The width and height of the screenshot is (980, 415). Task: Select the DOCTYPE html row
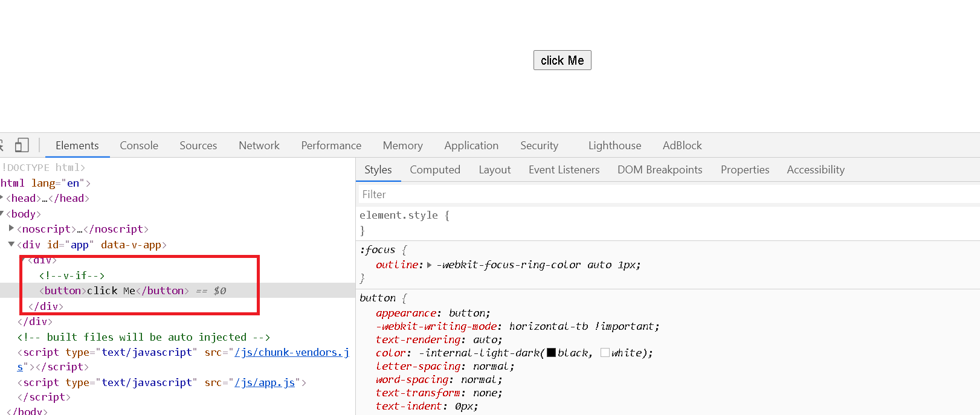pyautogui.click(x=43, y=167)
